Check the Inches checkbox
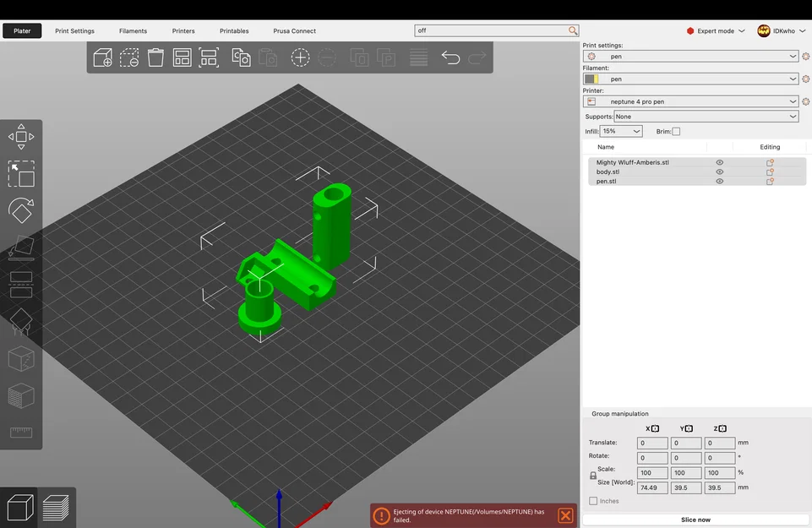Image resolution: width=812 pixels, height=528 pixels. (593, 501)
